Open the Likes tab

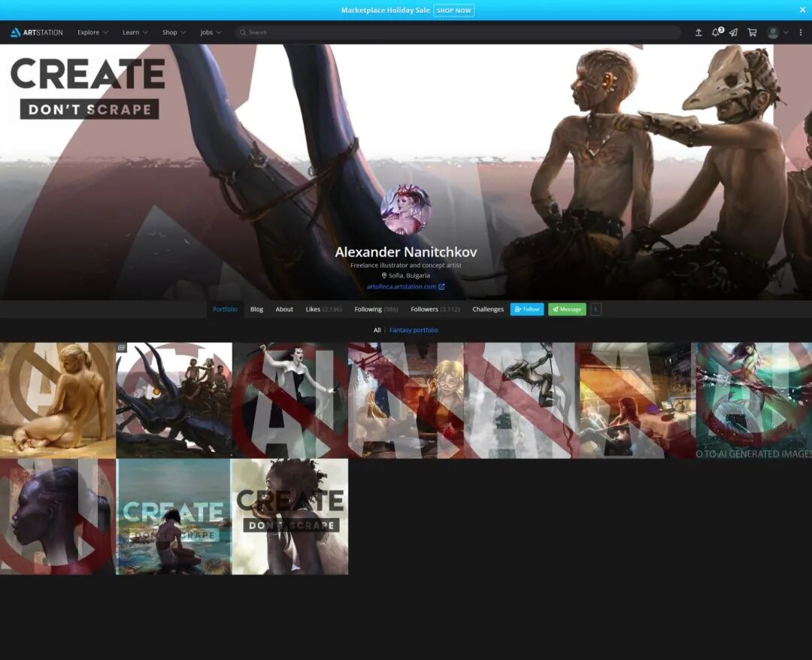point(323,309)
